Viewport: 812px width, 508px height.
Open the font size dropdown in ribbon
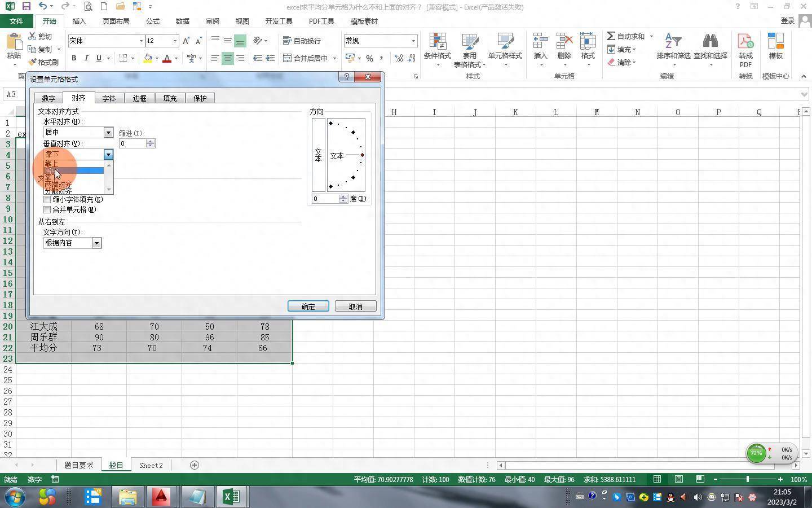tap(175, 41)
